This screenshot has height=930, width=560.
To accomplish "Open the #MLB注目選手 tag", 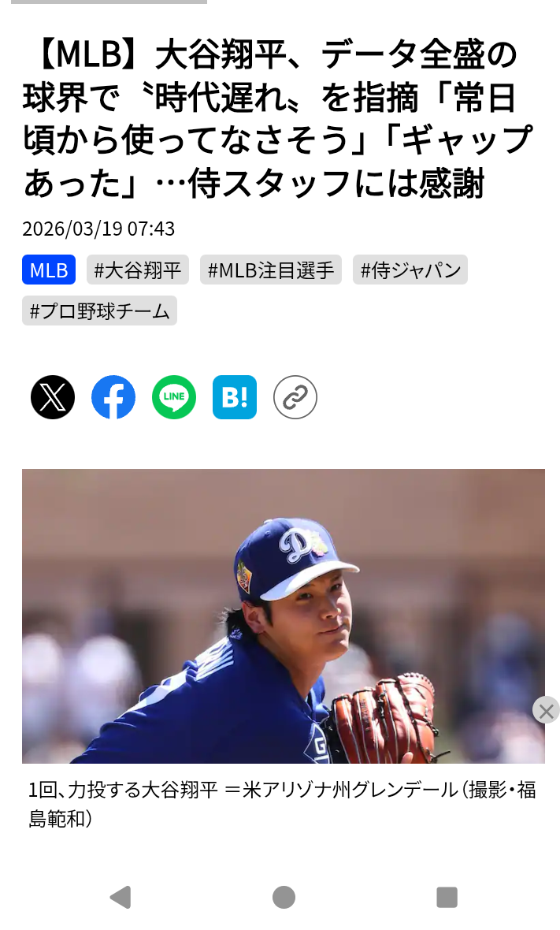I will (x=271, y=270).
